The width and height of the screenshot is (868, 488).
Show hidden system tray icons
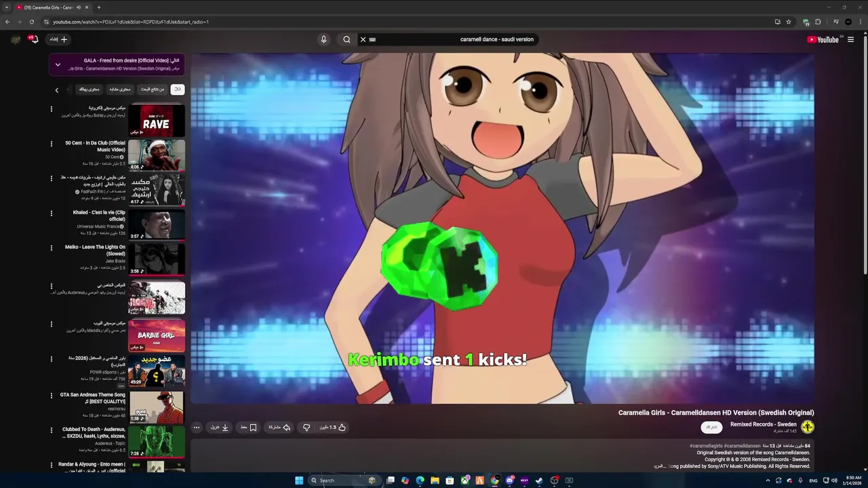point(768,481)
